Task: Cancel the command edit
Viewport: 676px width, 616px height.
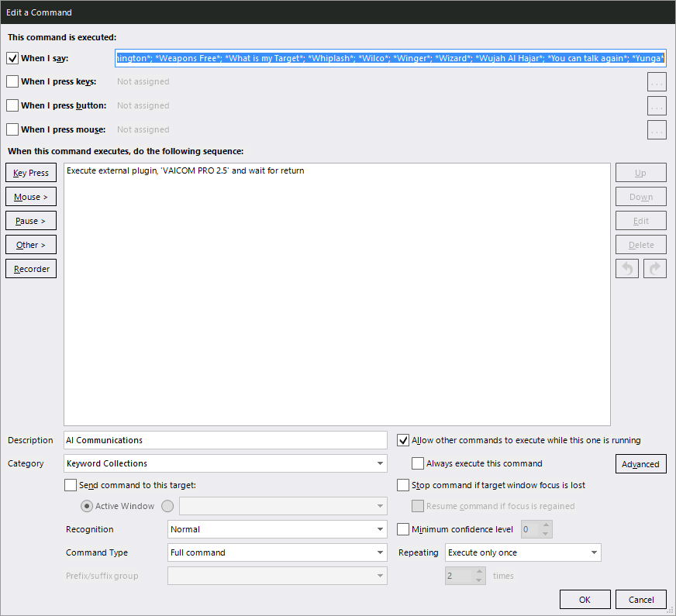Action: coord(641,600)
